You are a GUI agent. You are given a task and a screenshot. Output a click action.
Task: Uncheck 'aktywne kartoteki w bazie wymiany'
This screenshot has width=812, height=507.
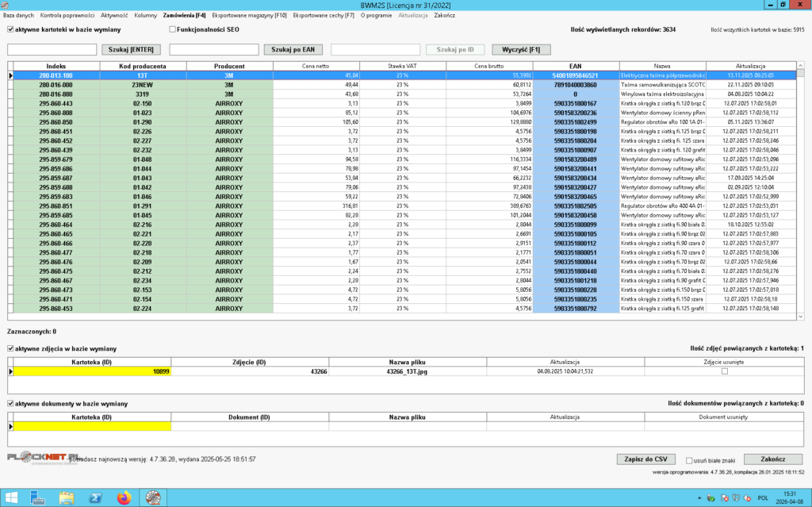[10, 29]
